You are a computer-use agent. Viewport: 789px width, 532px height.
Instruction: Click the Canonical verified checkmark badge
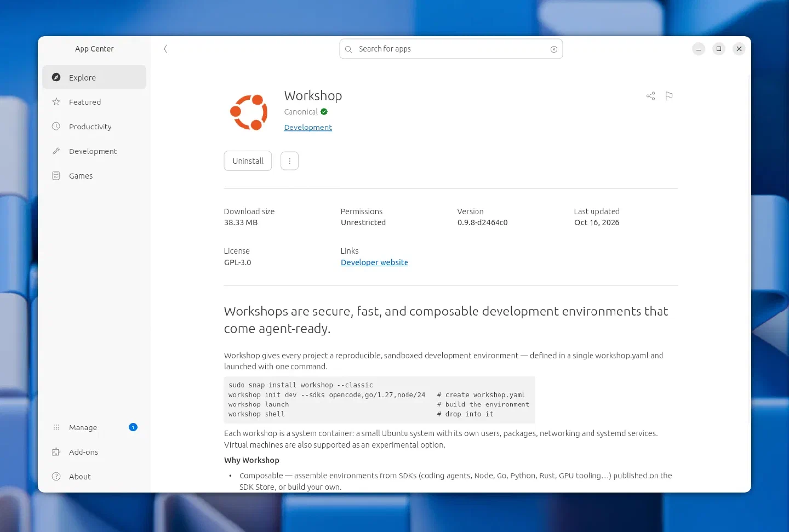(324, 112)
